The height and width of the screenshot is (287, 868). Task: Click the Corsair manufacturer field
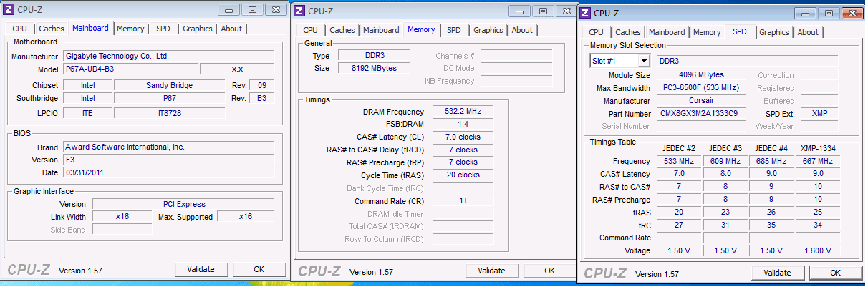[701, 101]
